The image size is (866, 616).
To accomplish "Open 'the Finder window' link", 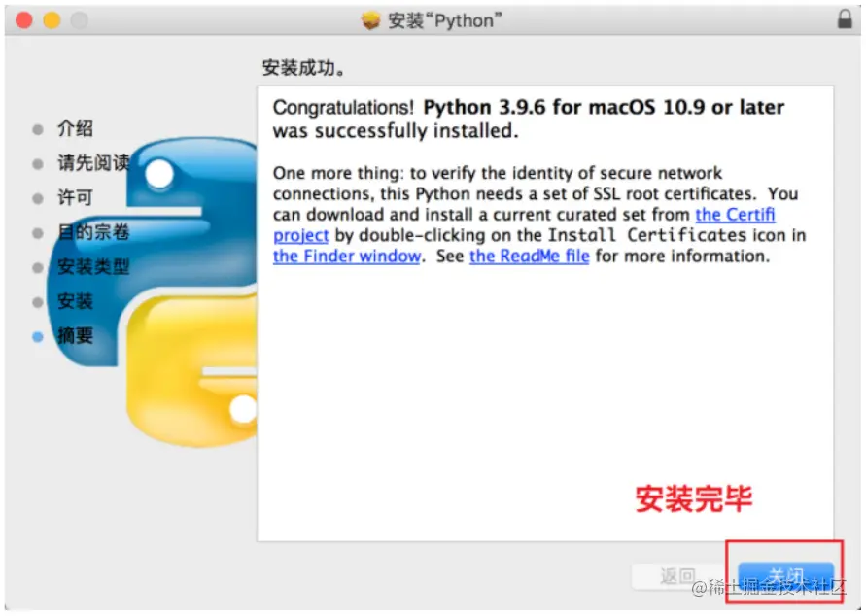I will 347,257.
